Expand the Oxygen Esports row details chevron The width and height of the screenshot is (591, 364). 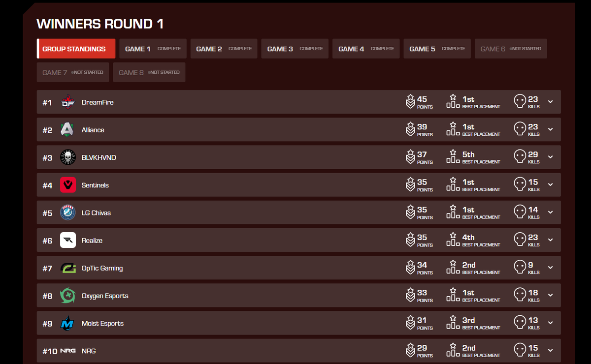[551, 295]
